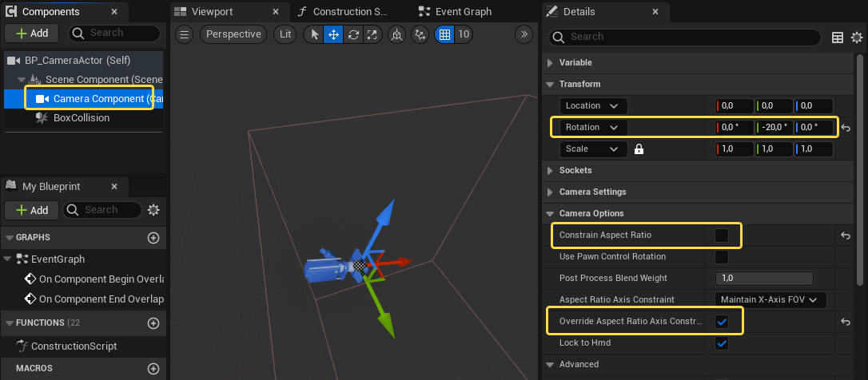Reset Rotation to default value arrow

pos(846,128)
